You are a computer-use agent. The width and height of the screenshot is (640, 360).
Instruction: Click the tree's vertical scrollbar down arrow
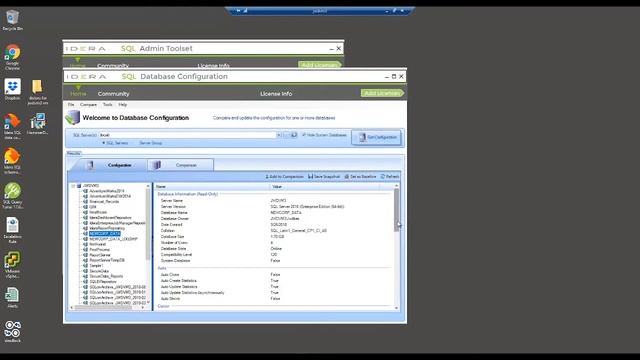(x=148, y=302)
